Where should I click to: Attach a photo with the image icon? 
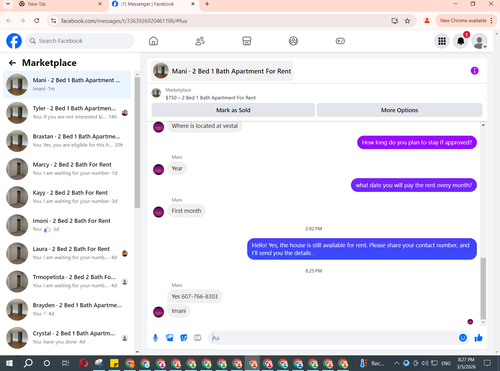click(x=170, y=338)
